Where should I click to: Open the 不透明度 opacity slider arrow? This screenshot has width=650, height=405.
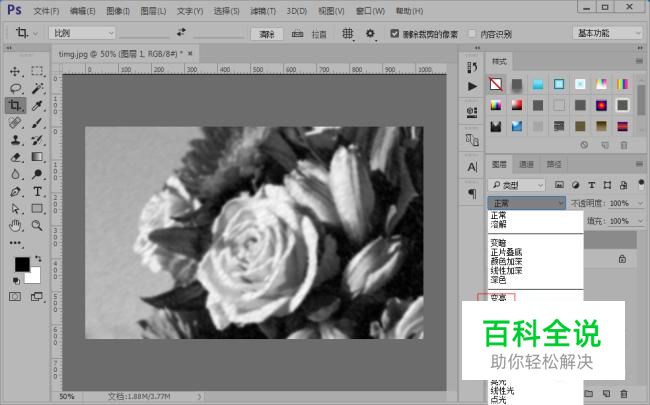point(640,203)
